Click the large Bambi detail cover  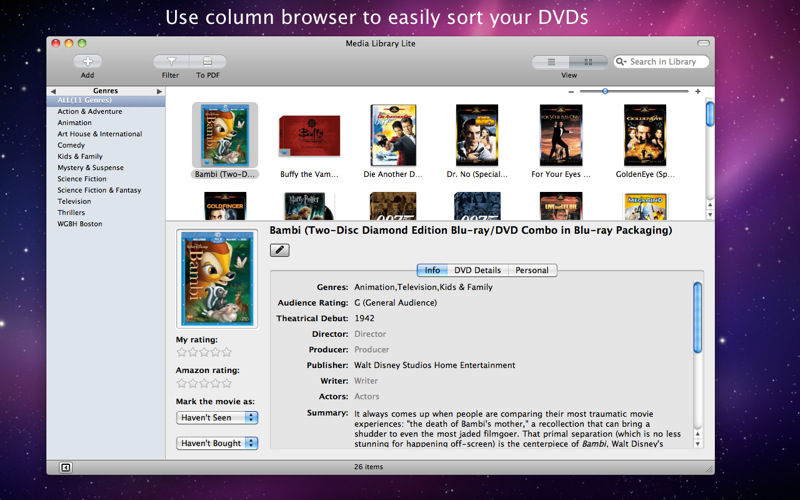217,279
